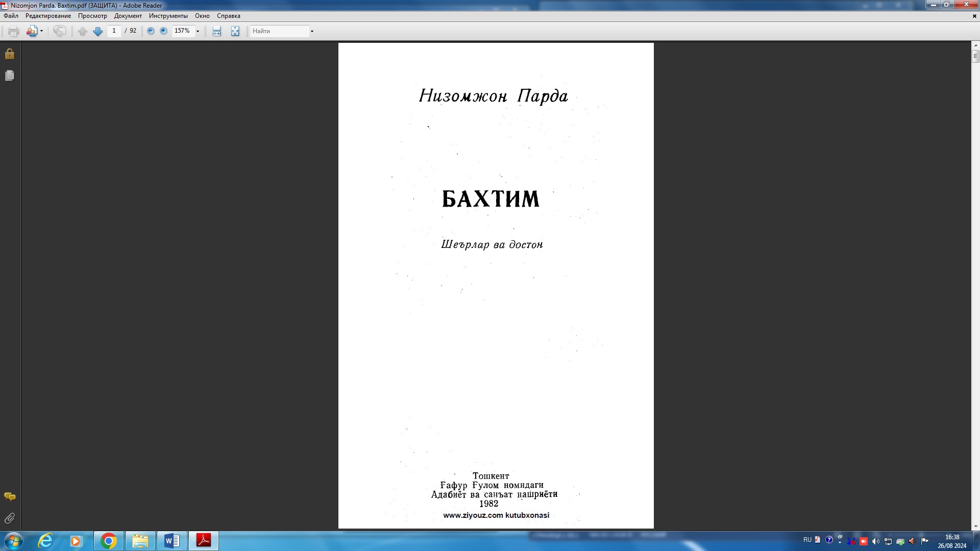Zoom out with the minus button
The height and width of the screenshot is (551, 980).
point(151,31)
